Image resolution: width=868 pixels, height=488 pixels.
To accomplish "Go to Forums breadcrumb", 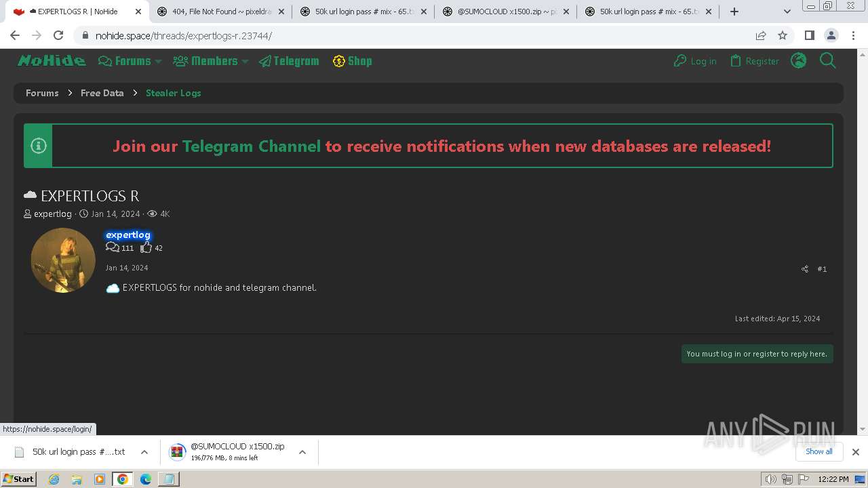I will (42, 93).
